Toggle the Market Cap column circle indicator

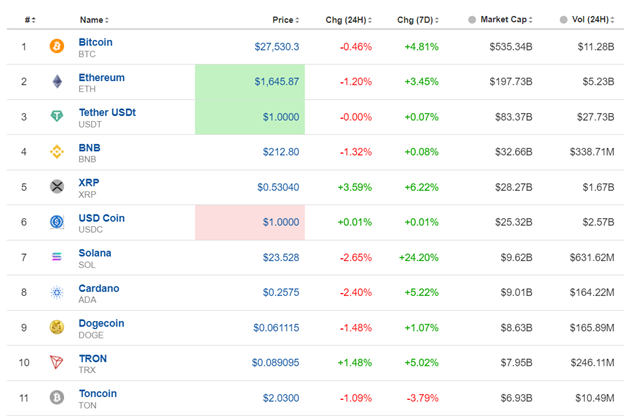click(472, 19)
